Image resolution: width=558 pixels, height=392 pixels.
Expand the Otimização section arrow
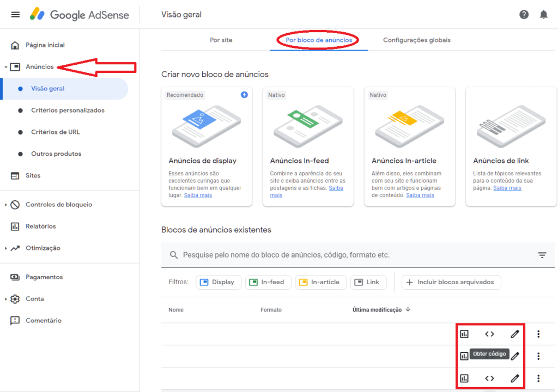tap(5, 248)
